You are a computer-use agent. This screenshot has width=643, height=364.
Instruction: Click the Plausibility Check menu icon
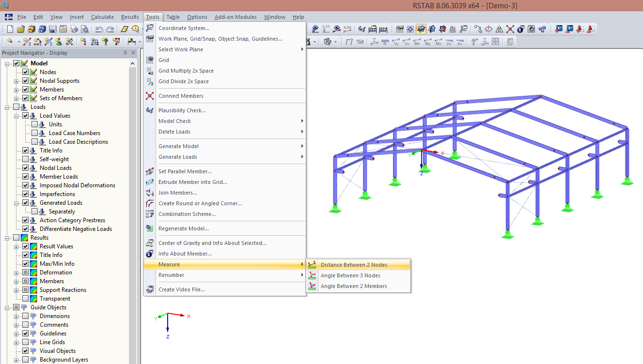pos(150,110)
